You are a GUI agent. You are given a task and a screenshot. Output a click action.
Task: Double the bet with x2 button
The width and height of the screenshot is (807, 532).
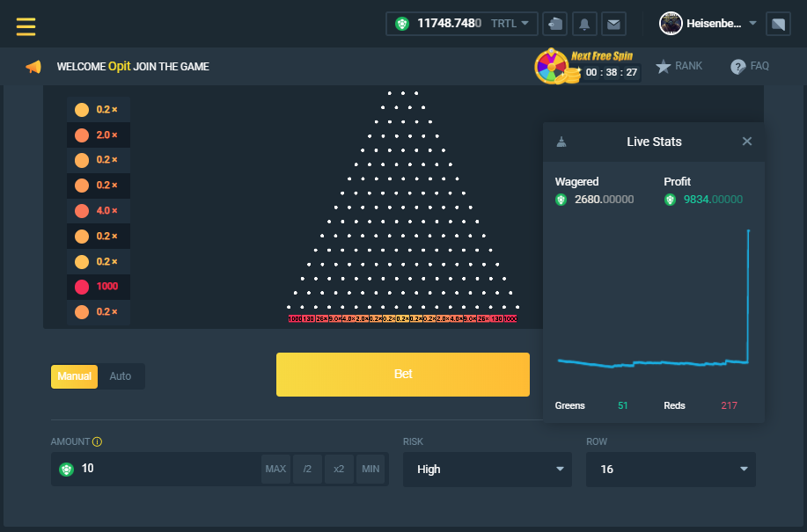[339, 470]
